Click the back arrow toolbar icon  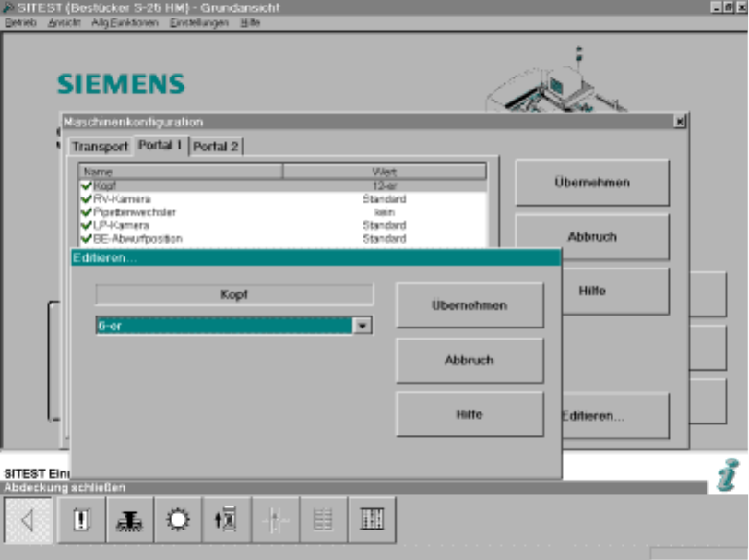28,519
